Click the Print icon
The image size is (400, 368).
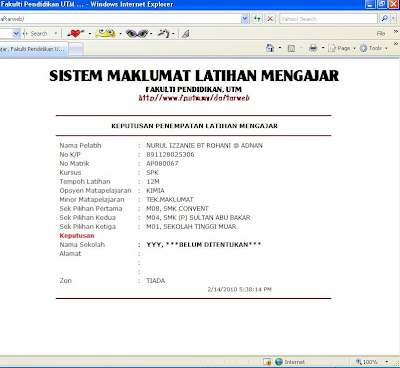point(313,48)
